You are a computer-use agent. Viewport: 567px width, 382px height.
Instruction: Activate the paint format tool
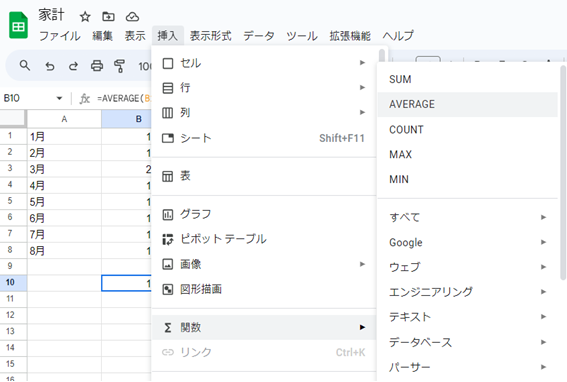pyautogui.click(x=119, y=66)
